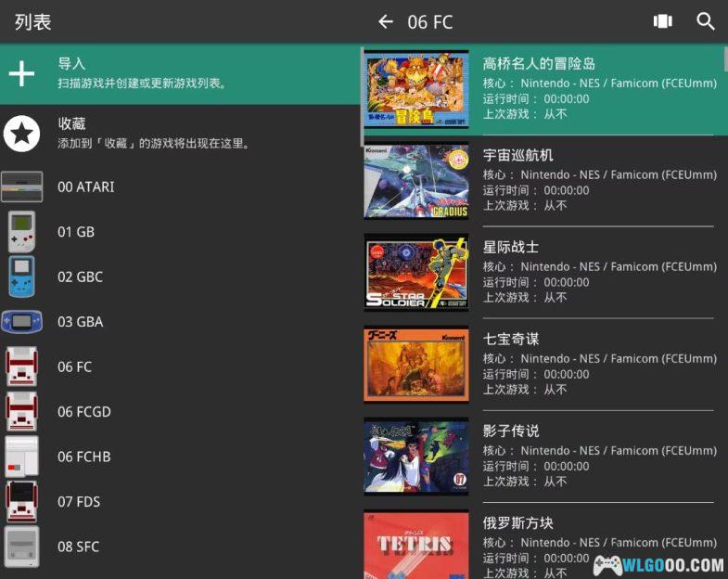The height and width of the screenshot is (579, 728).
Task: Tap the red Tetris box art
Action: click(416, 545)
